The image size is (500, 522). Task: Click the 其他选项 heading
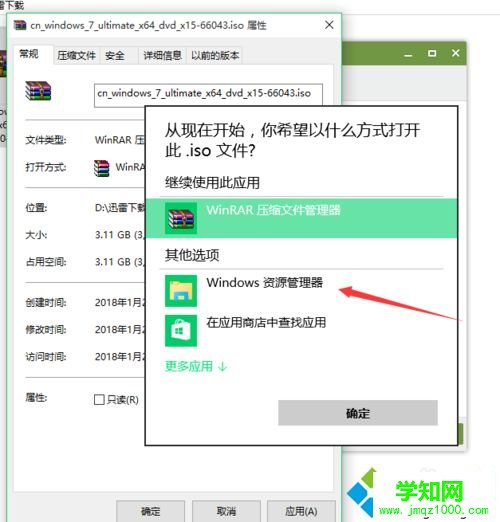pyautogui.click(x=192, y=255)
